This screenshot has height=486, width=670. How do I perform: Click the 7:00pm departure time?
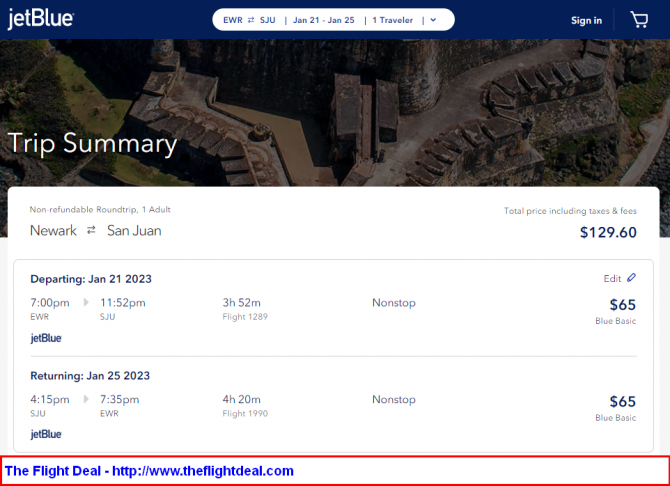coord(50,303)
